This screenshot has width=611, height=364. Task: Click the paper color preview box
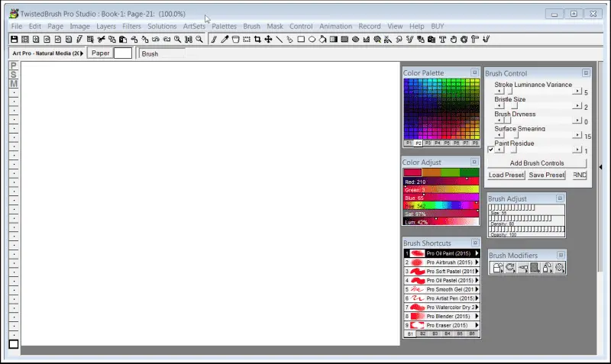pyautogui.click(x=123, y=53)
